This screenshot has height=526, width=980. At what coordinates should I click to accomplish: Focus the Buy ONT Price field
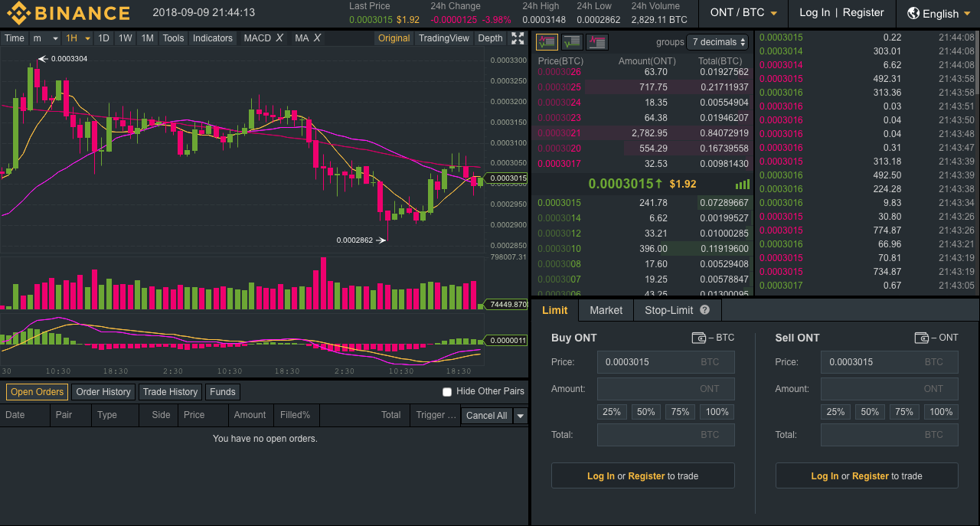(x=666, y=362)
